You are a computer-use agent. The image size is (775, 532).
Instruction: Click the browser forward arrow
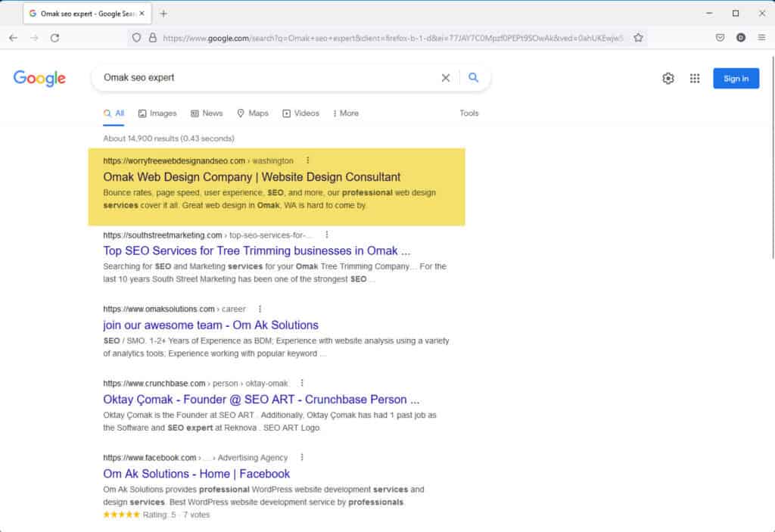pyautogui.click(x=34, y=38)
